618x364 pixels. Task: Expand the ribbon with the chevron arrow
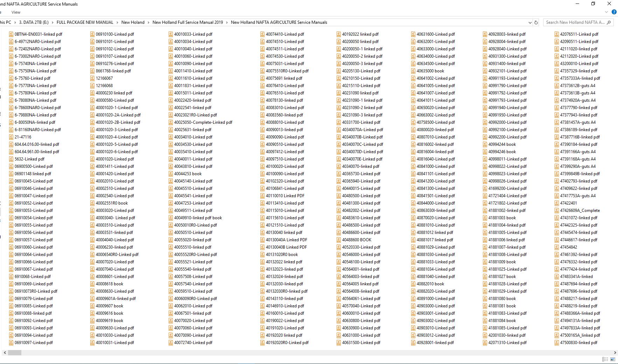click(606, 12)
